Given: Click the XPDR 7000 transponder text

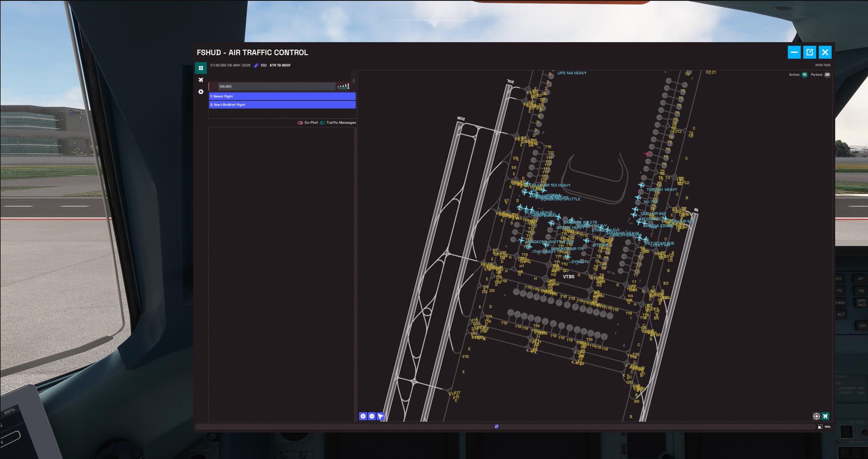Looking at the screenshot, I should coord(823,65).
